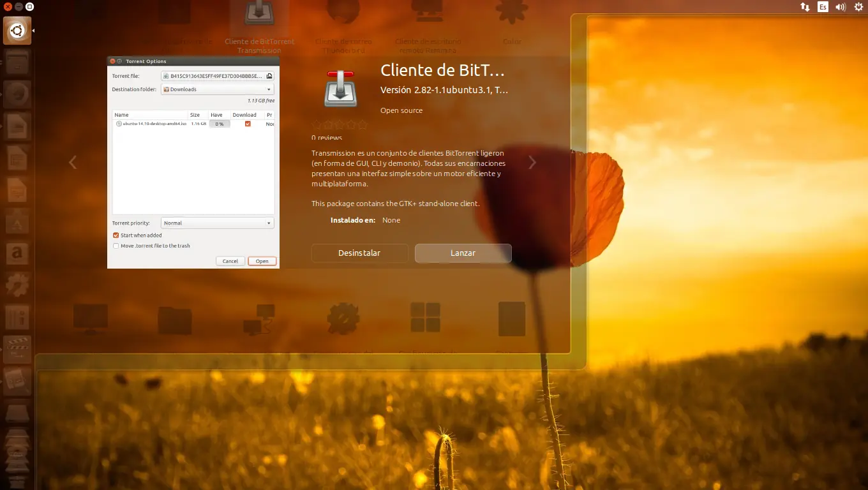Screen dimensions: 868x490
Task: Click Open in Torrent Options
Action: pyautogui.click(x=262, y=261)
